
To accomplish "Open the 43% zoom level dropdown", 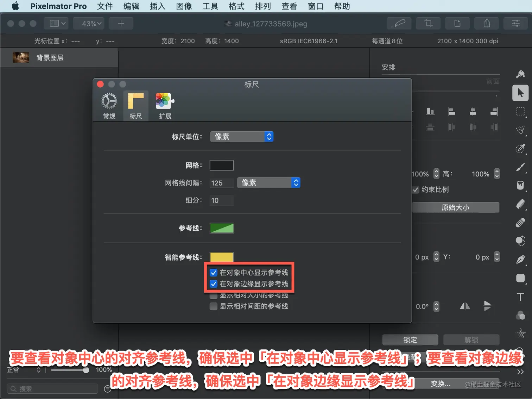I will coord(89,24).
